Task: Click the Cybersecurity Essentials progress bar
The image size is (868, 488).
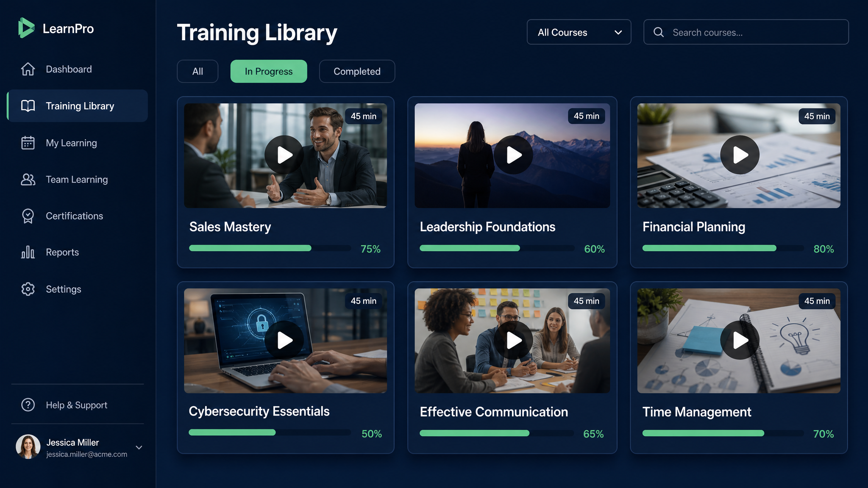Action: (x=270, y=433)
